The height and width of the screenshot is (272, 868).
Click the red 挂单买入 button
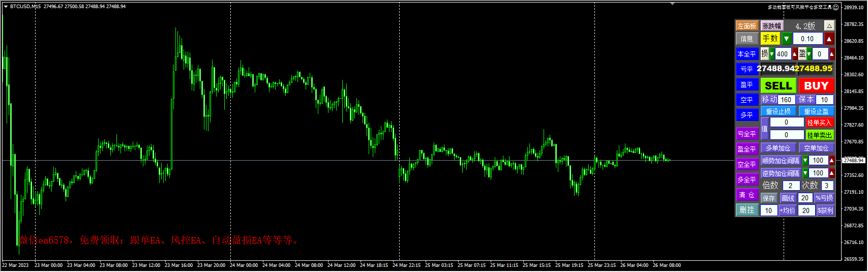820,123
